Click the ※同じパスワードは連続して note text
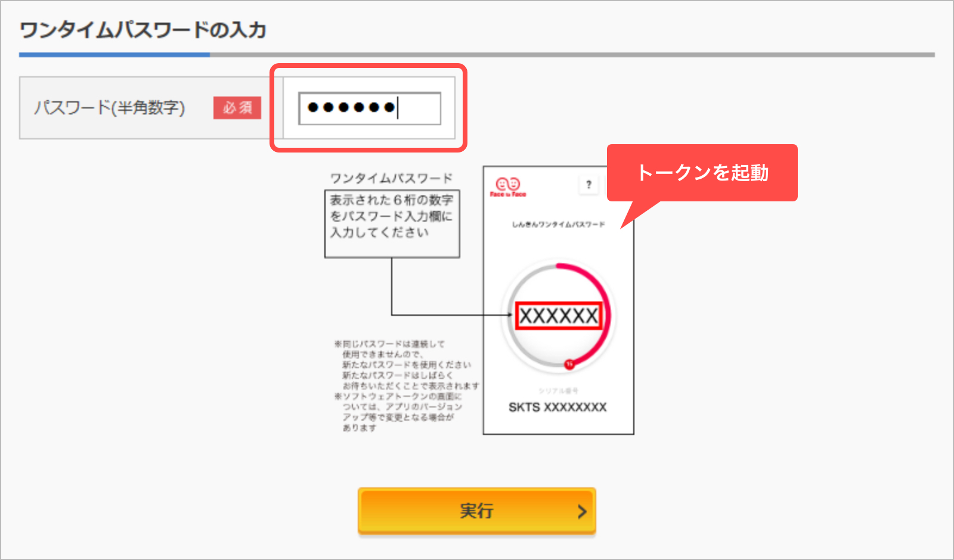Screen dimensions: 954x560 (x=407, y=365)
